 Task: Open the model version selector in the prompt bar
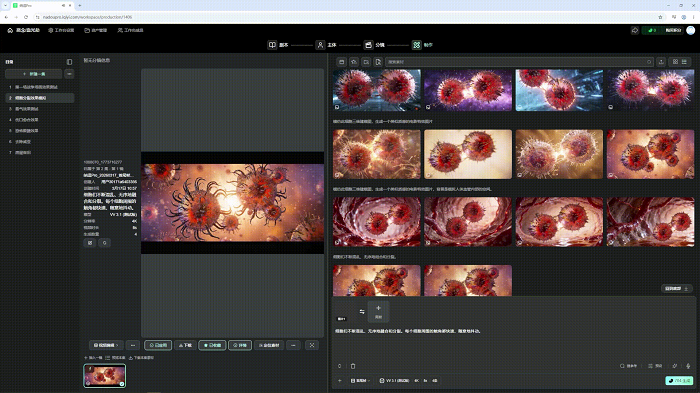pyautogui.click(x=394, y=380)
